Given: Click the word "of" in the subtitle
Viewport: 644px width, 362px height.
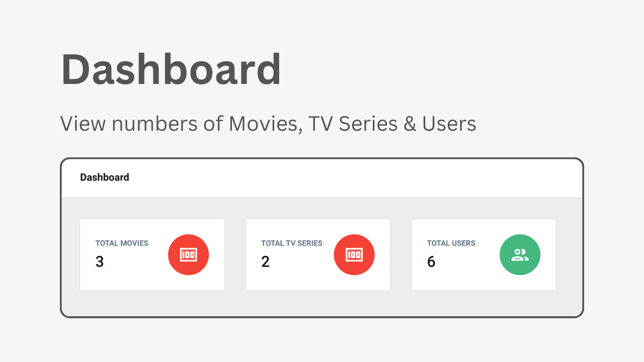Looking at the screenshot, I should coord(213,124).
